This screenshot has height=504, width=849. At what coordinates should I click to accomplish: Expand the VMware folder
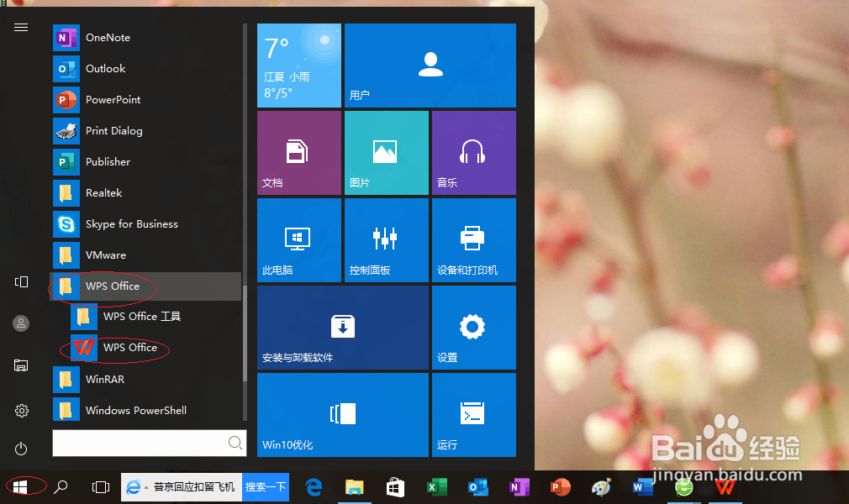click(x=146, y=255)
